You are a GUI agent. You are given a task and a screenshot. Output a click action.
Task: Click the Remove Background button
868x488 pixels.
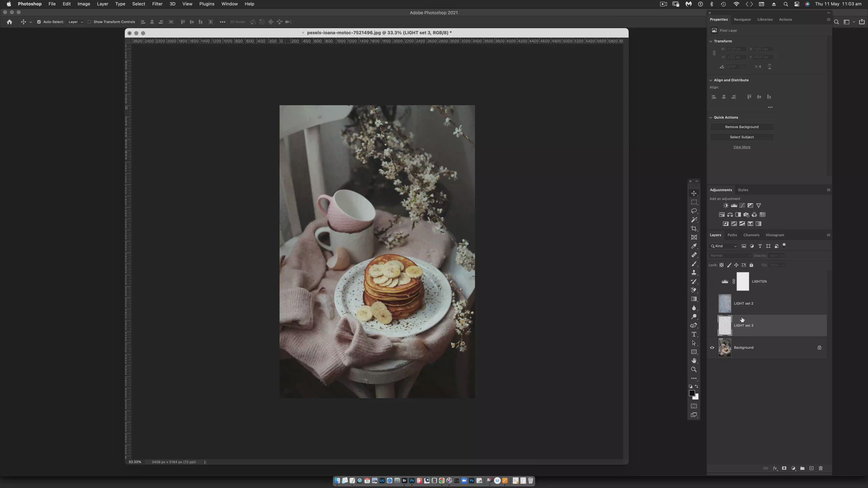click(741, 127)
